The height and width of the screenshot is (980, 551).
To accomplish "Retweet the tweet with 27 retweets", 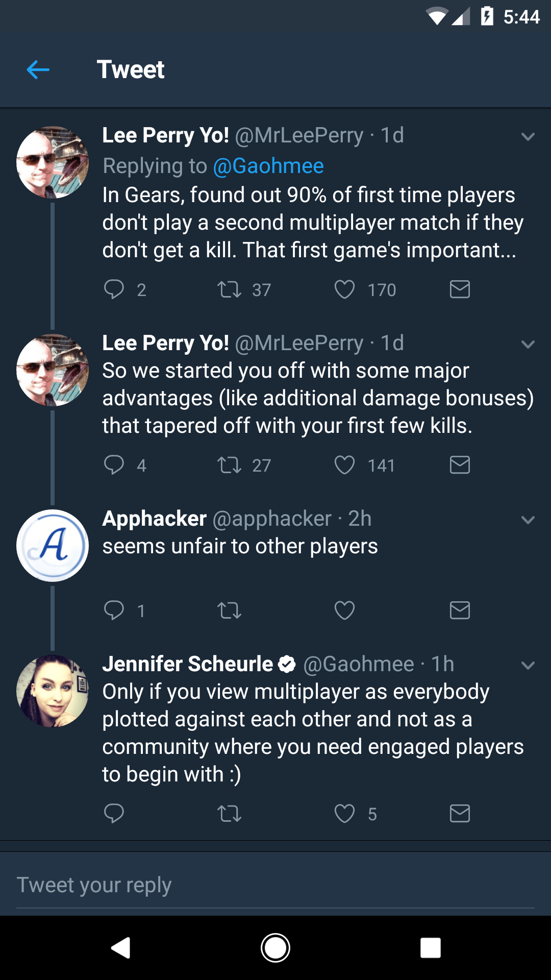I will coord(229,465).
